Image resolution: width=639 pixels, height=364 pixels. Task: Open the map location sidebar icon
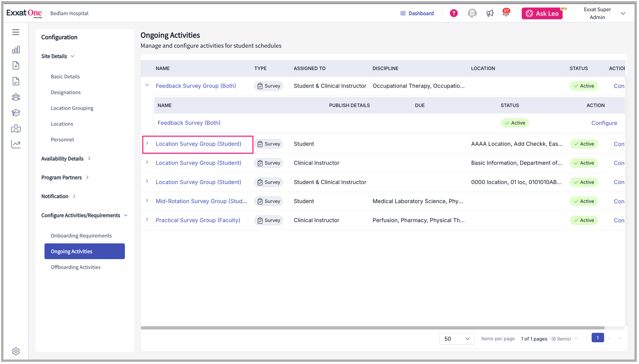click(x=16, y=128)
